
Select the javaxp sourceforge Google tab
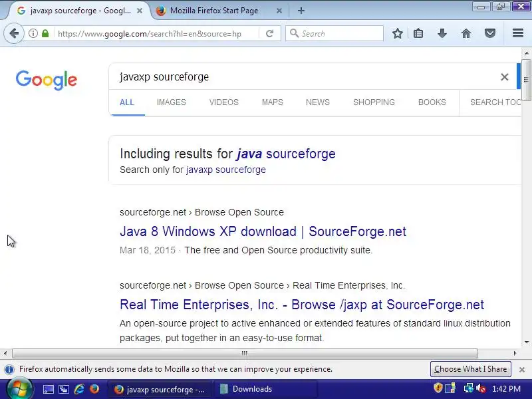(x=80, y=11)
